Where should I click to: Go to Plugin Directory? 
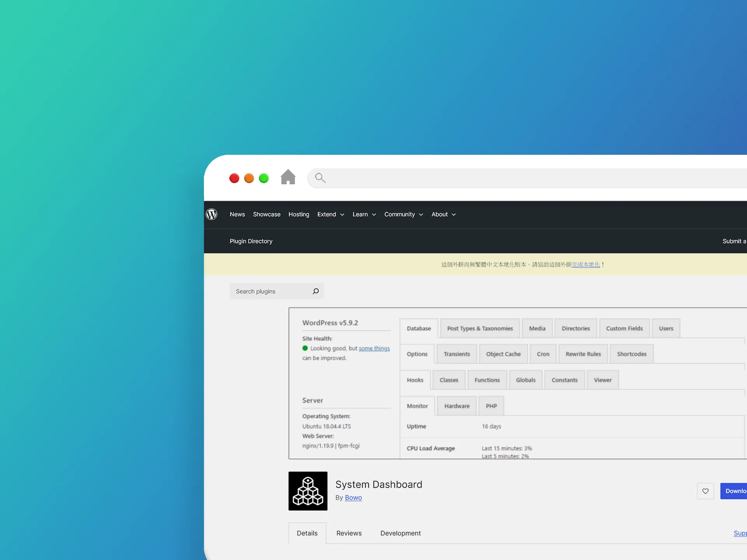tap(251, 241)
